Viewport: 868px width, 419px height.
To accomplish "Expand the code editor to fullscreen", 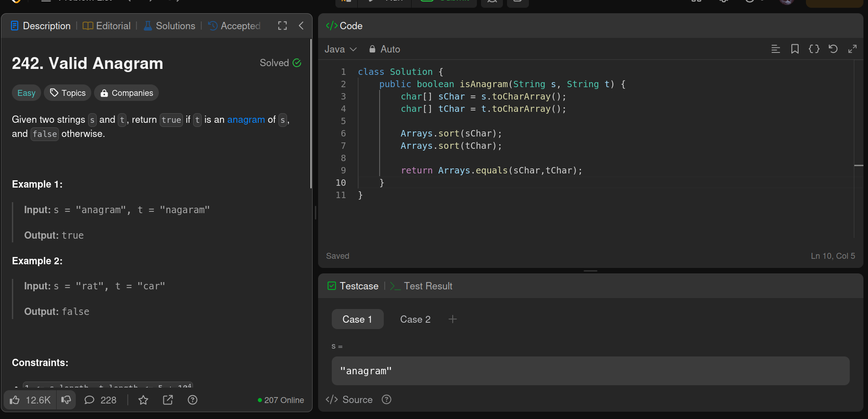I will coord(852,49).
